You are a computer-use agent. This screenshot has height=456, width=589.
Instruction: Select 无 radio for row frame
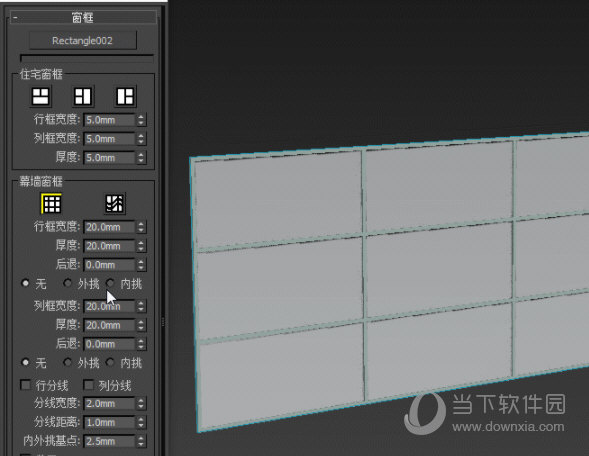click(26, 283)
